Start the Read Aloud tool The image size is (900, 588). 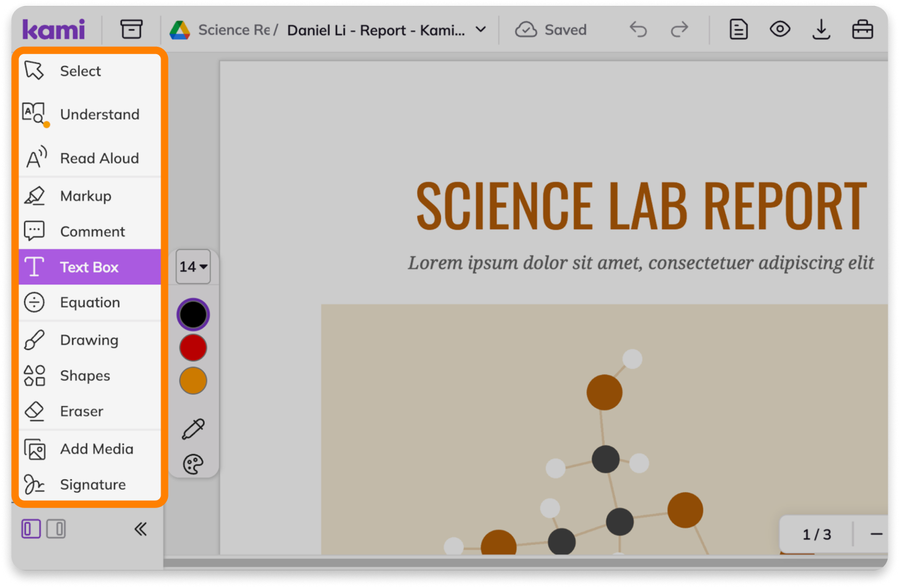click(90, 158)
